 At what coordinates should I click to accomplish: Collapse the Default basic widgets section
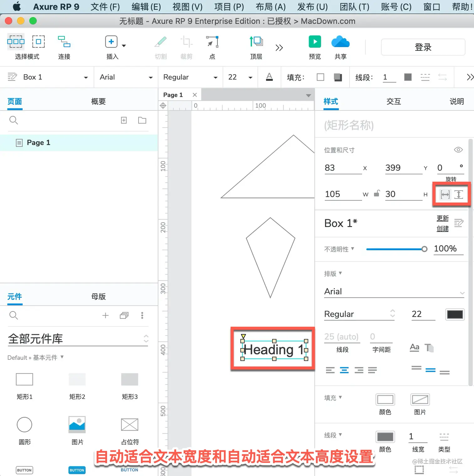click(62, 357)
